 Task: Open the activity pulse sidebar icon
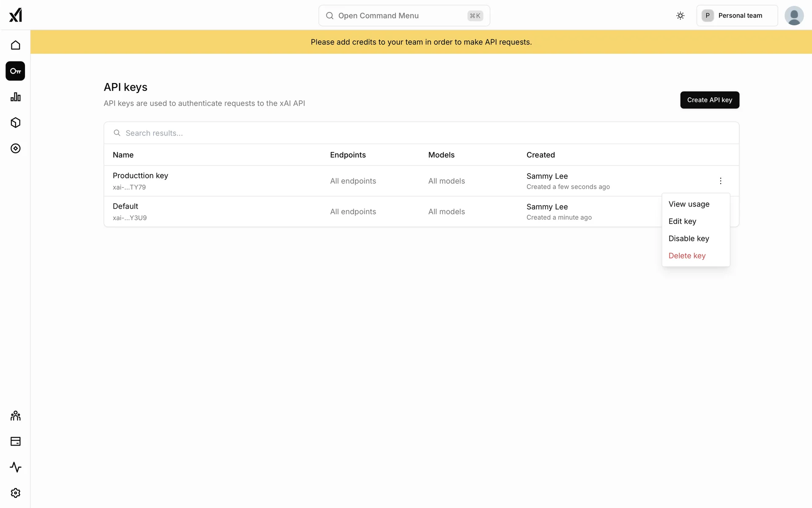coord(16,467)
